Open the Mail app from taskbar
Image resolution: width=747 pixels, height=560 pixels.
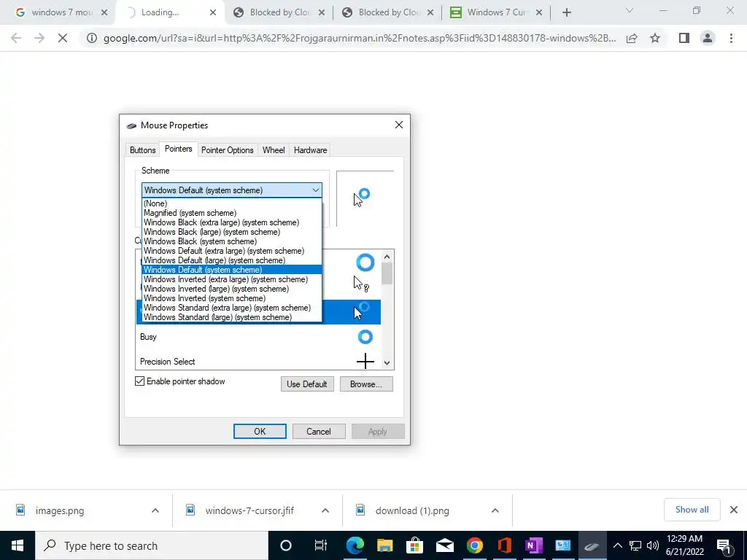(444, 545)
